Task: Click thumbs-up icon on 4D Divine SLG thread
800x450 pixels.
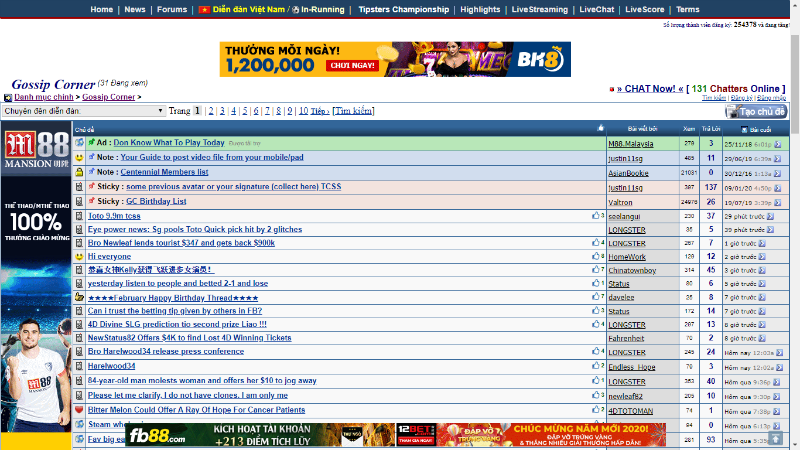Action: (595, 324)
